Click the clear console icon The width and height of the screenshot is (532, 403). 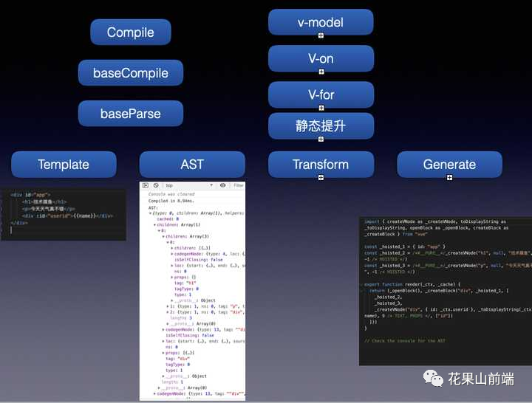tap(156, 185)
